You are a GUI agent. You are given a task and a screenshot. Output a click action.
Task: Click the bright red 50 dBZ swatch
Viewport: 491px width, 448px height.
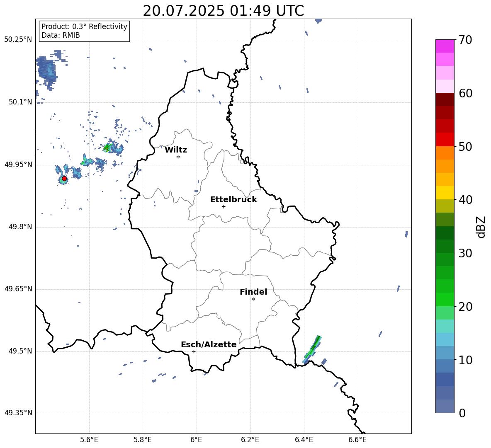click(x=445, y=140)
